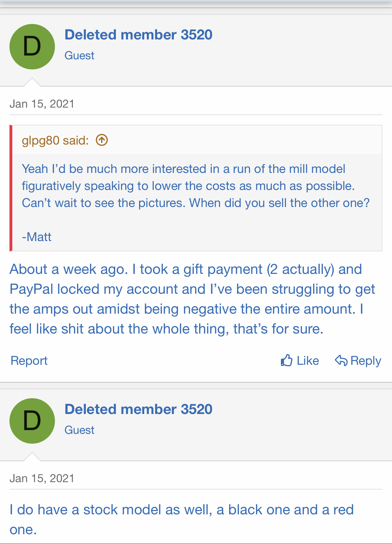The height and width of the screenshot is (544, 392).
Task: Open avatar on the post quoting glpg80
Action: tap(32, 47)
